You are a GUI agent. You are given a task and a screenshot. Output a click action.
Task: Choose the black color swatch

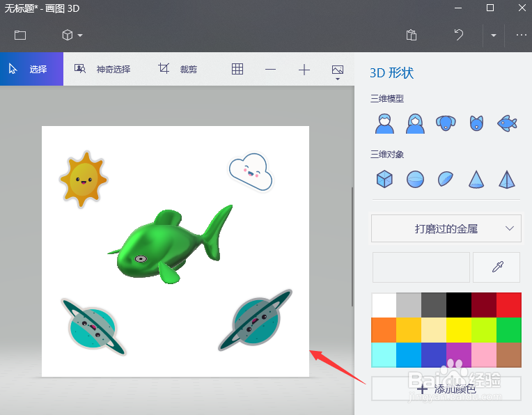[x=459, y=305]
